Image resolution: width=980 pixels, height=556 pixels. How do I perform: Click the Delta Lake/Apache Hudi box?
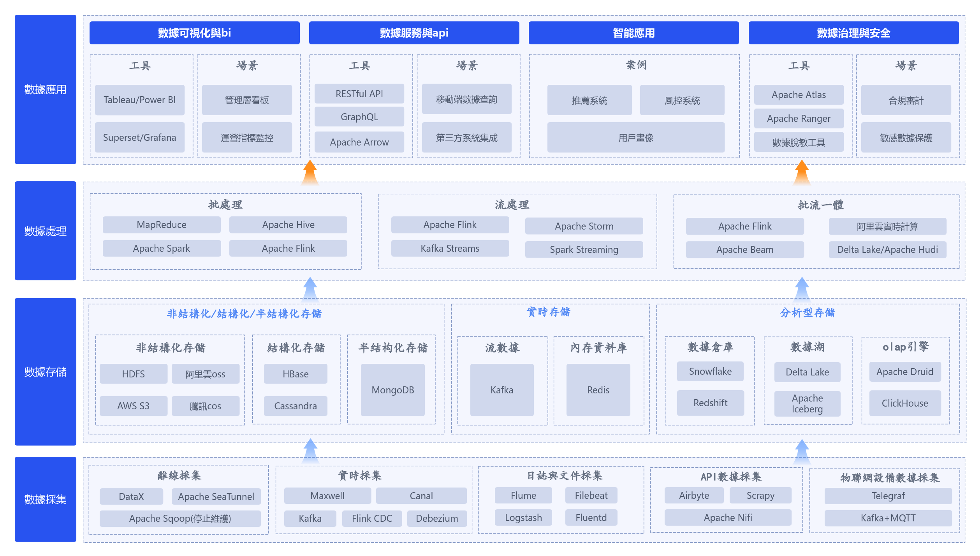887,249
